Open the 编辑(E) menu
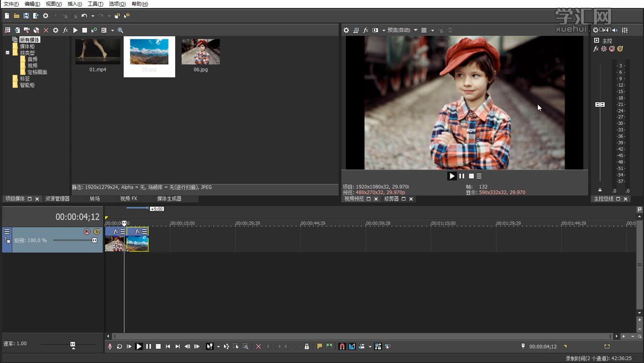Screen dimensions: 644x363 32,4
